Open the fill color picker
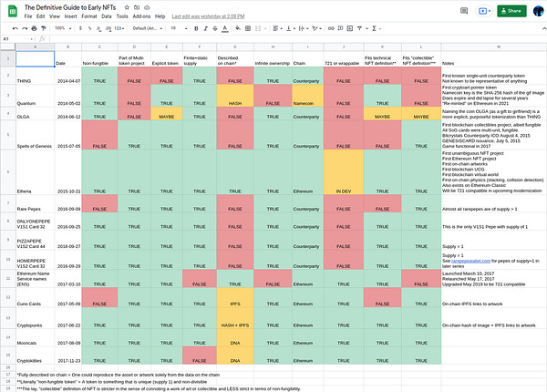The width and height of the screenshot is (547, 392). 238,28
